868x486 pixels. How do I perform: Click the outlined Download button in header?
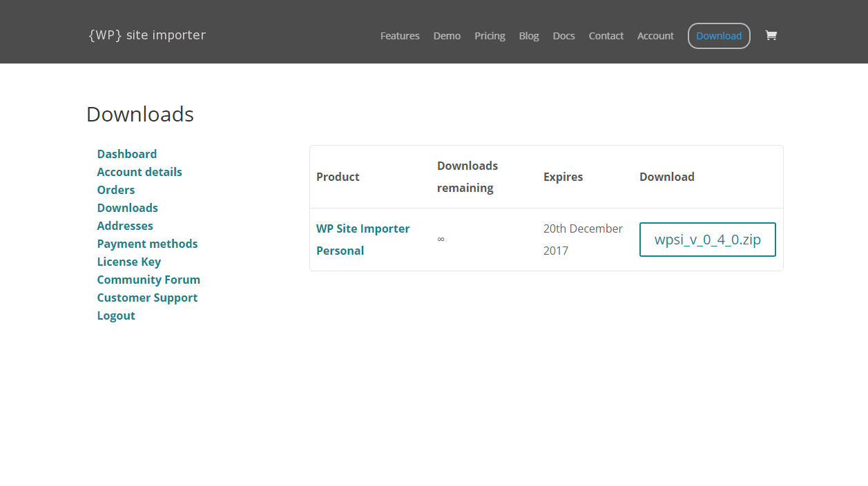point(719,36)
